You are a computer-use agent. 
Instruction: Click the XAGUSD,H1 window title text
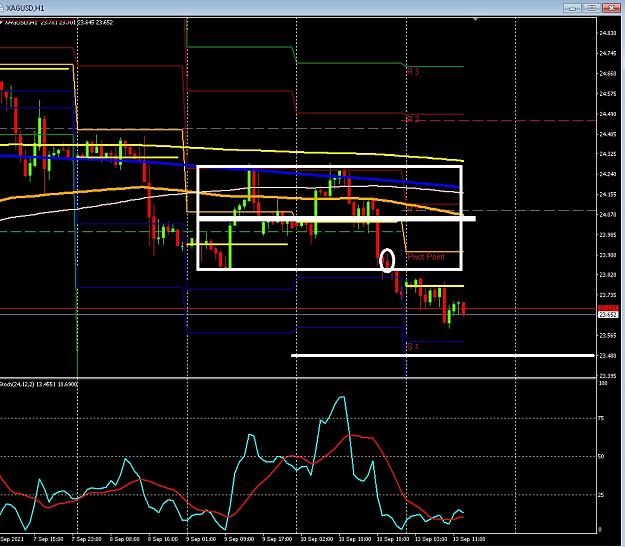point(26,8)
